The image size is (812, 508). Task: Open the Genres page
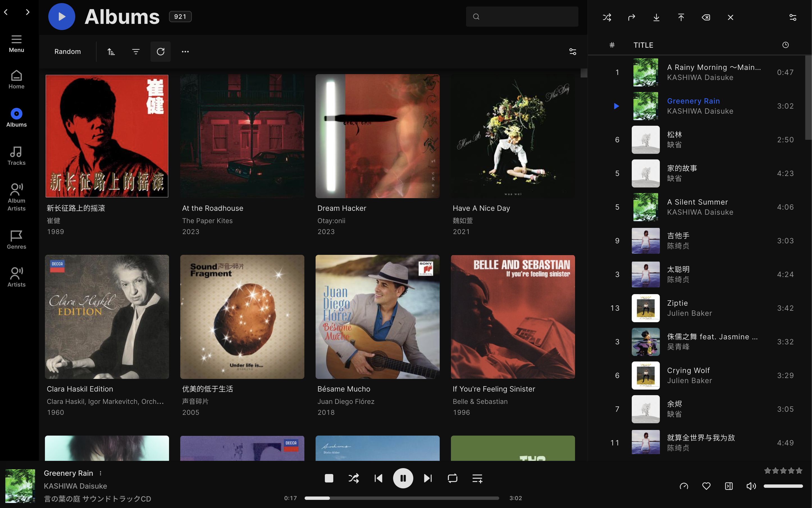click(16, 240)
